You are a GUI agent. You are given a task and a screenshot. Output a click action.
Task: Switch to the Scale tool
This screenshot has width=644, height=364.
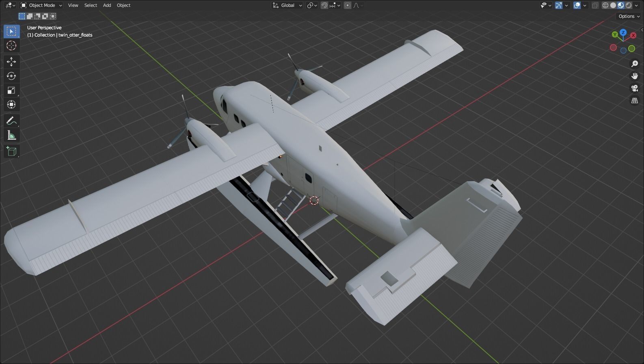click(11, 90)
